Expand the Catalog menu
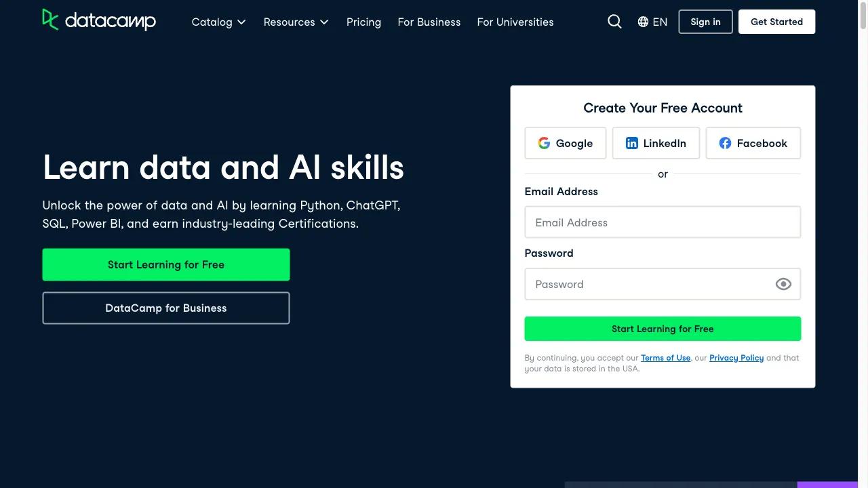Screen dimensions: 868x488 pos(218,22)
